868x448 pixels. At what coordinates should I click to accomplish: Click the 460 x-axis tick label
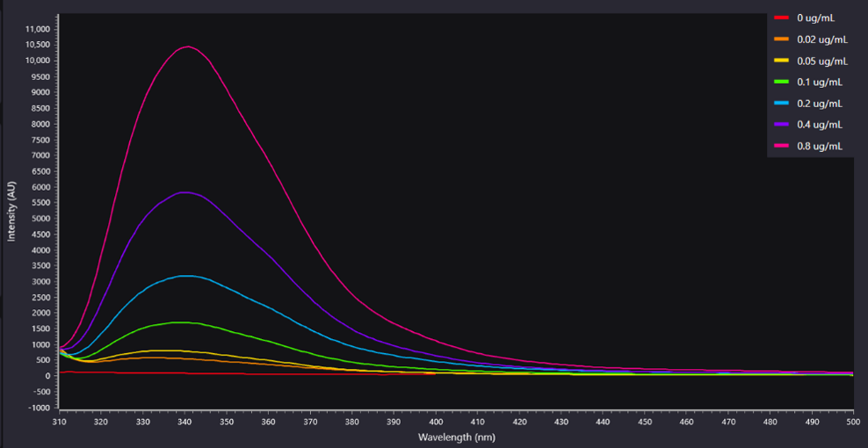686,422
